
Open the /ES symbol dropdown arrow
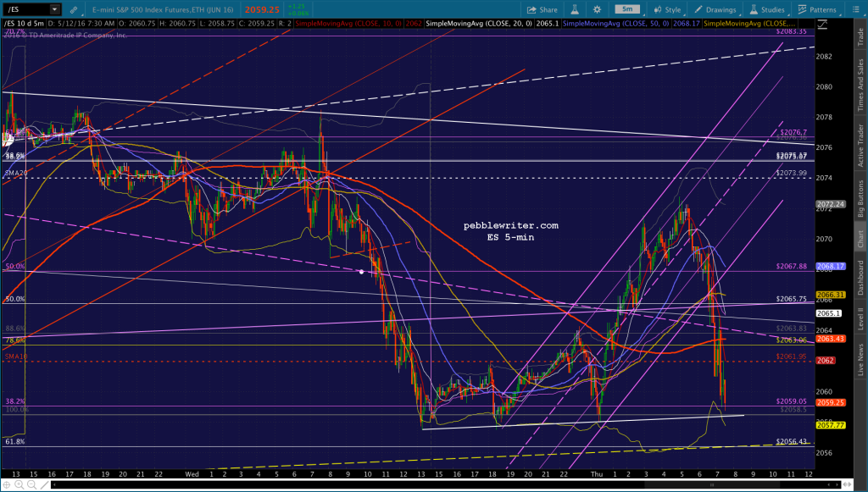[54, 9]
